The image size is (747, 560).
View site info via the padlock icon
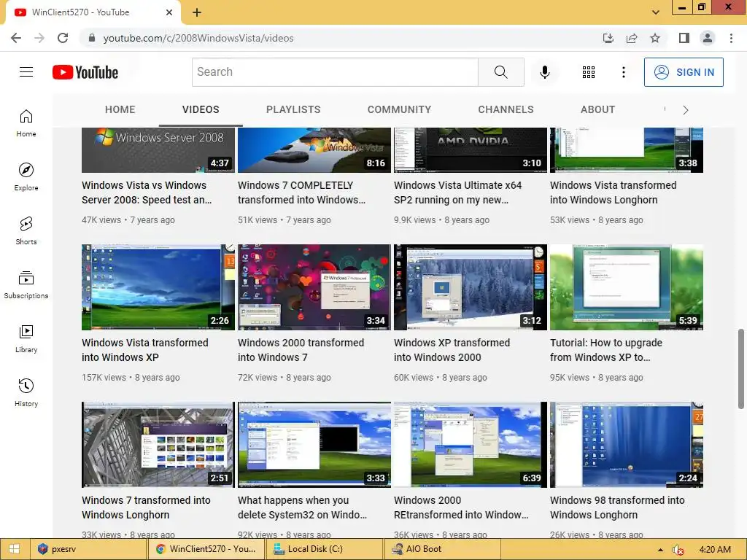tap(92, 38)
